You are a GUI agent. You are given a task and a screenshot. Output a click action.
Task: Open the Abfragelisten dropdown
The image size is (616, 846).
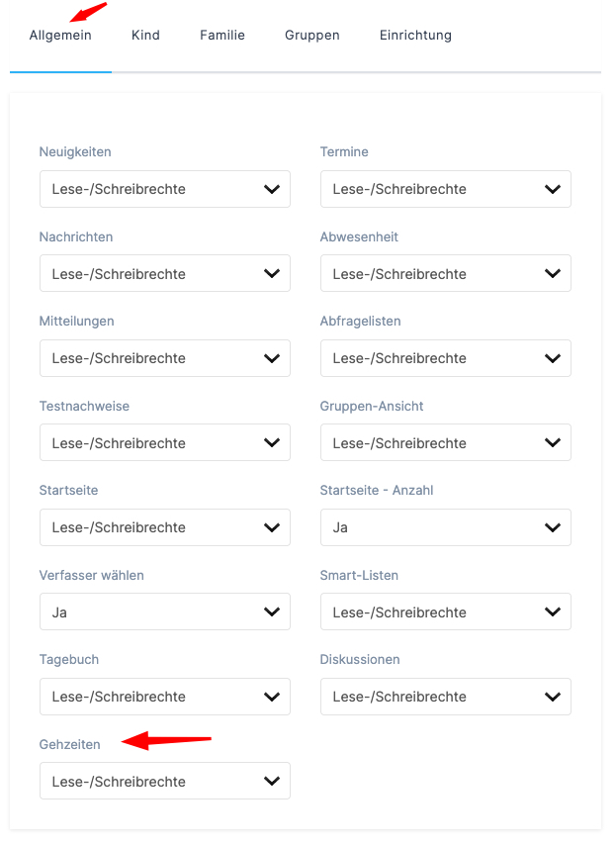(446, 358)
